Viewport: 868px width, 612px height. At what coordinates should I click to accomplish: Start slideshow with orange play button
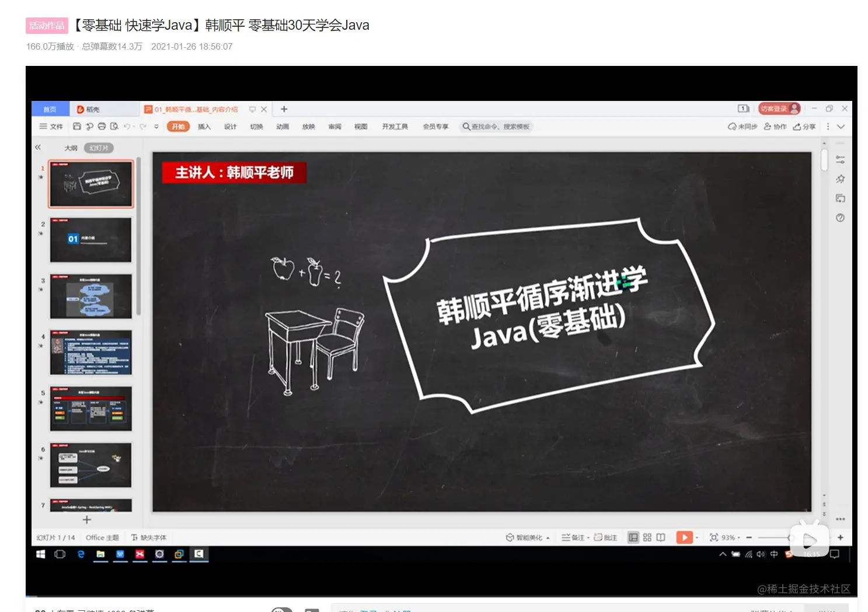point(684,537)
